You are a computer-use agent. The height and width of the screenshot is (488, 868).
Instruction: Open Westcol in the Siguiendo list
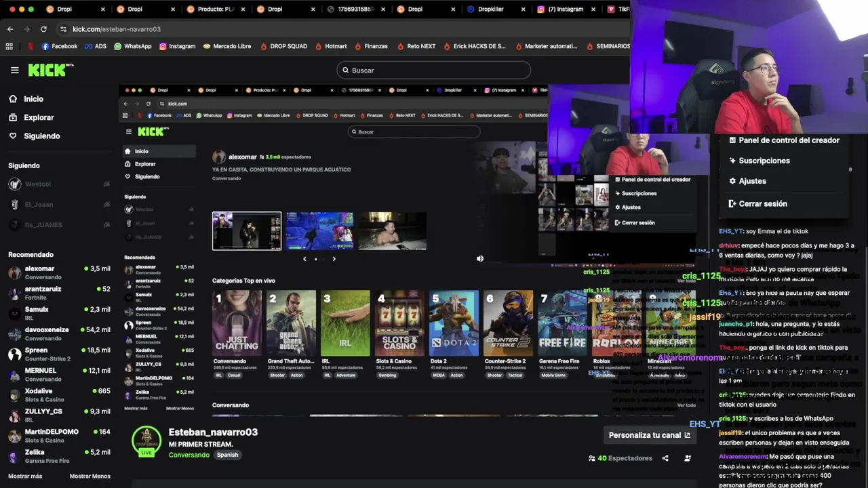click(59, 184)
